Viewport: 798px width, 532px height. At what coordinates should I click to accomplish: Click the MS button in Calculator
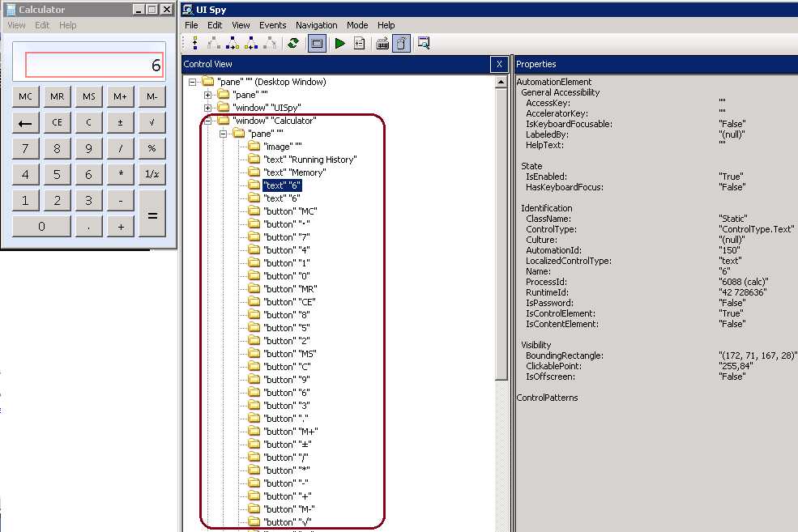[x=88, y=96]
